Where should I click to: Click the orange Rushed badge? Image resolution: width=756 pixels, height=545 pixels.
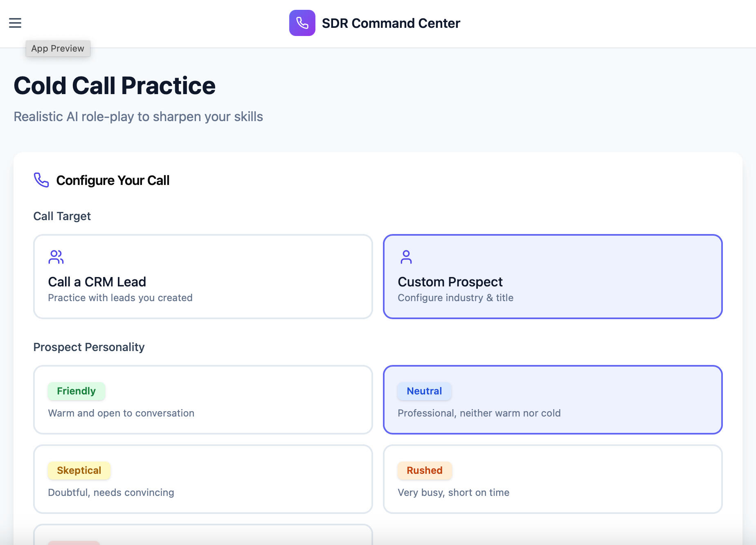pos(425,471)
